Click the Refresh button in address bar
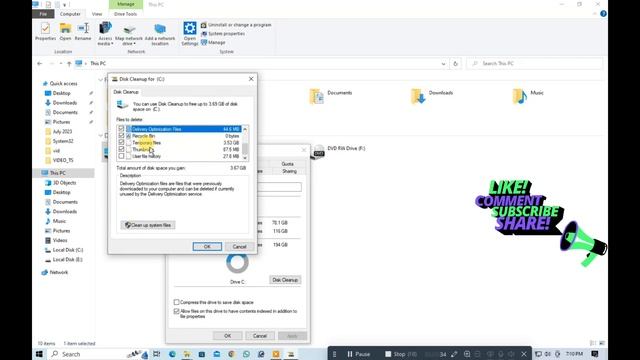640x360 pixels. pyautogui.click(x=455, y=64)
